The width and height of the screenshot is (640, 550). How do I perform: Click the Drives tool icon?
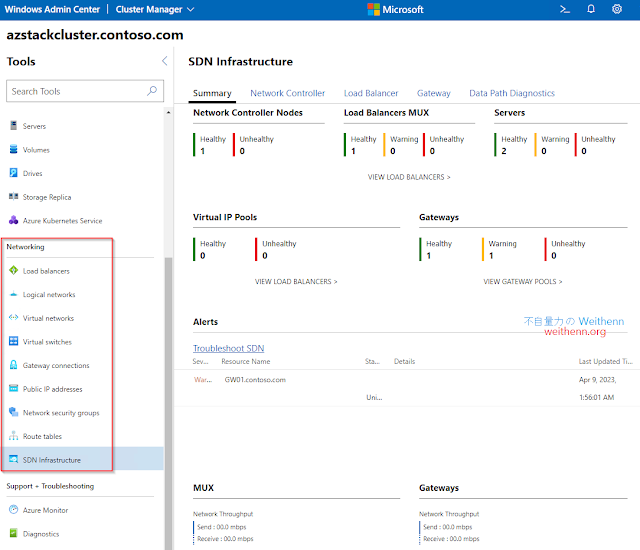pos(13,173)
